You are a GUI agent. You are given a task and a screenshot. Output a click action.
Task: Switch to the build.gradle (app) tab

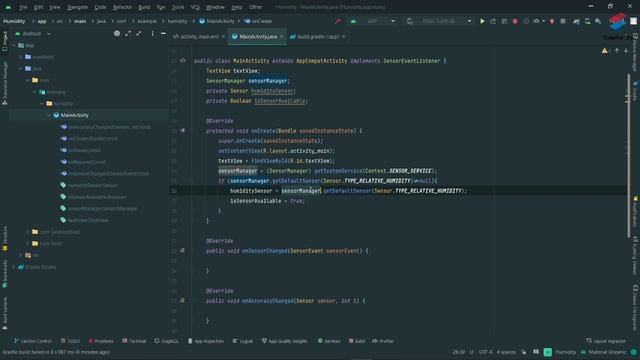(318, 36)
